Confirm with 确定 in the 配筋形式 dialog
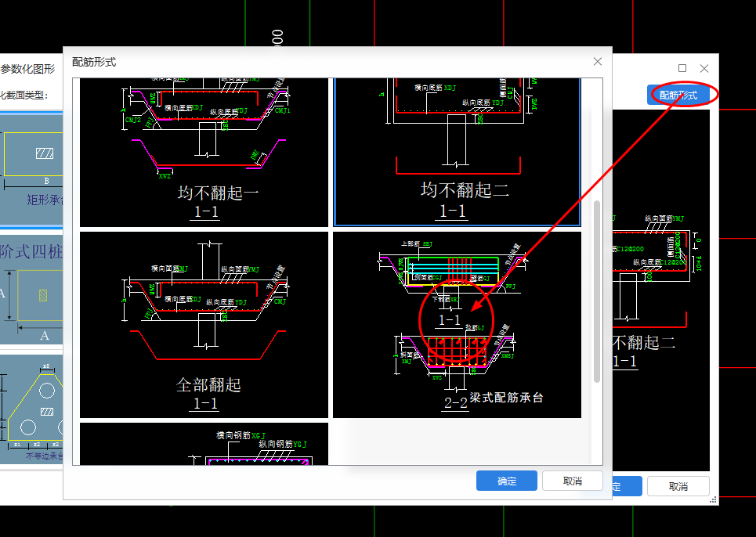 (506, 481)
